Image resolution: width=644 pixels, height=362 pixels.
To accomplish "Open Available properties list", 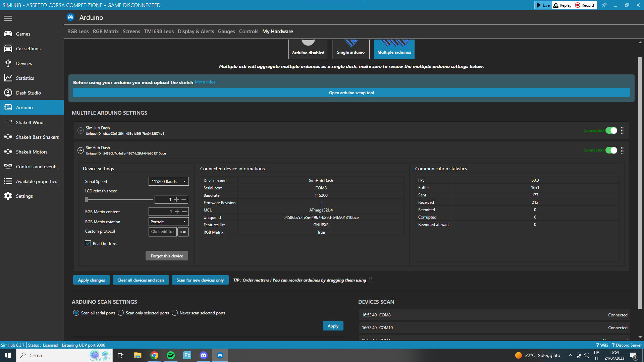I will 32,181.
